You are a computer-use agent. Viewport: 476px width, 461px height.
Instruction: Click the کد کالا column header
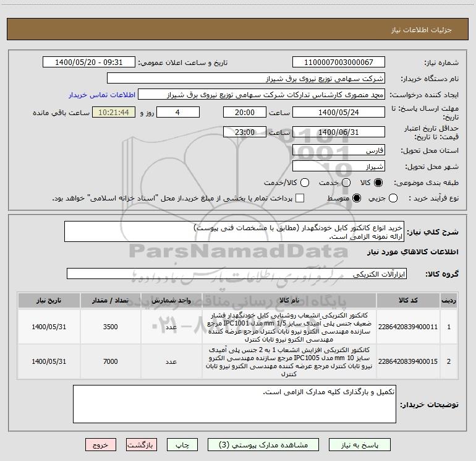coord(408,300)
